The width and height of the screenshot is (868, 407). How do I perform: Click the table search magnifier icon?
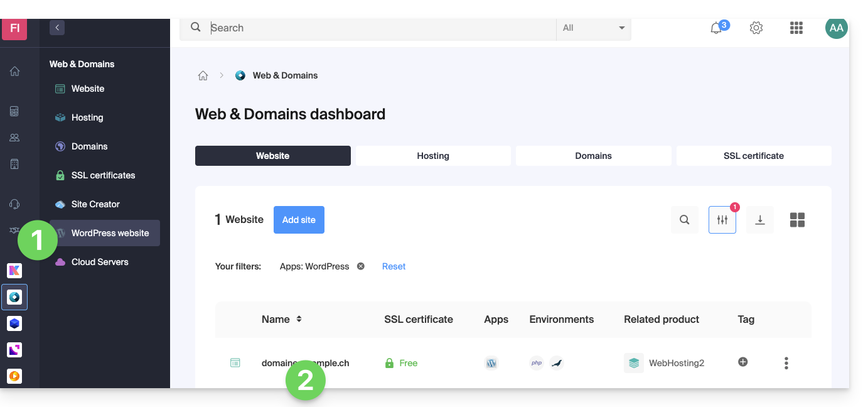685,220
